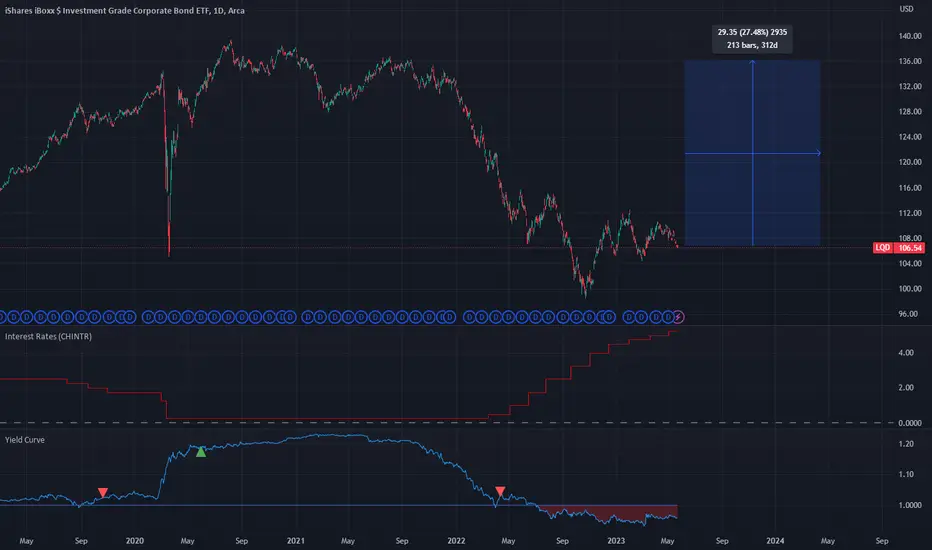This screenshot has height=550, width=932.
Task: Click the red LQD symbol tag
Action: [x=883, y=248]
